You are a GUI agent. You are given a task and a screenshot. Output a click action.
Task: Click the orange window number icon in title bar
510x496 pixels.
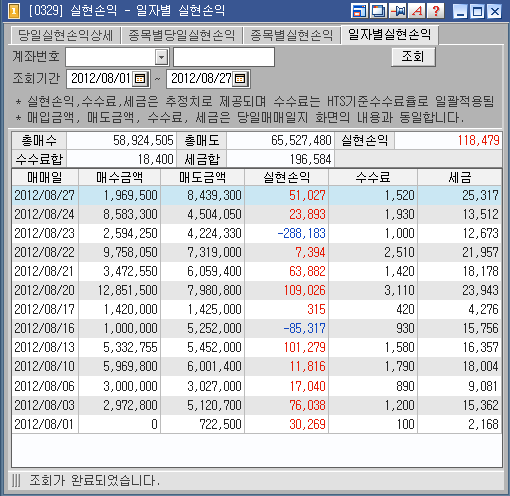[14, 11]
